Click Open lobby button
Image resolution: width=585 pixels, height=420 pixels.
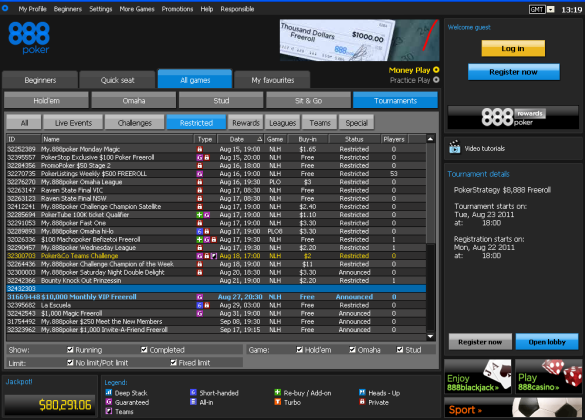(x=547, y=342)
